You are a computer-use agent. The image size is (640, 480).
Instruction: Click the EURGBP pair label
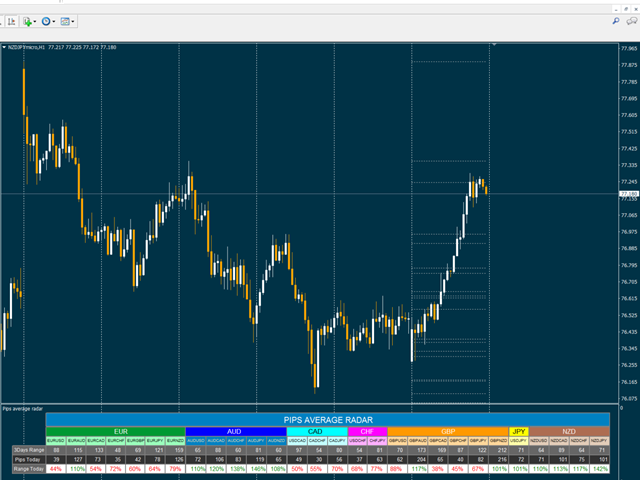(x=136, y=441)
